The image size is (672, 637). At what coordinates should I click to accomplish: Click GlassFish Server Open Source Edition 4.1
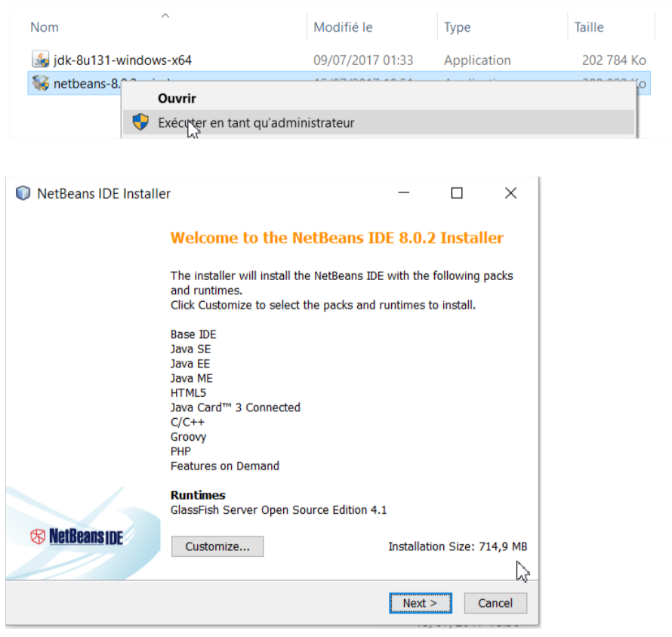pyautogui.click(x=279, y=509)
